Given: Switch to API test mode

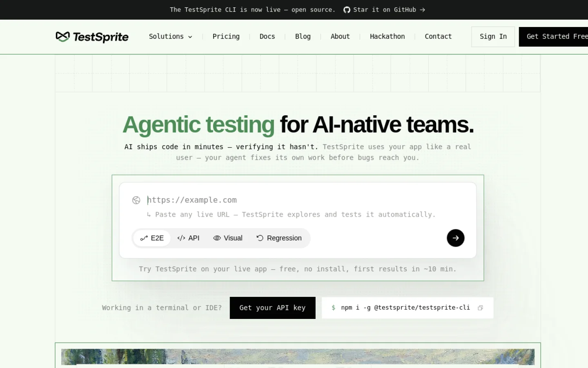Looking at the screenshot, I should point(188,238).
